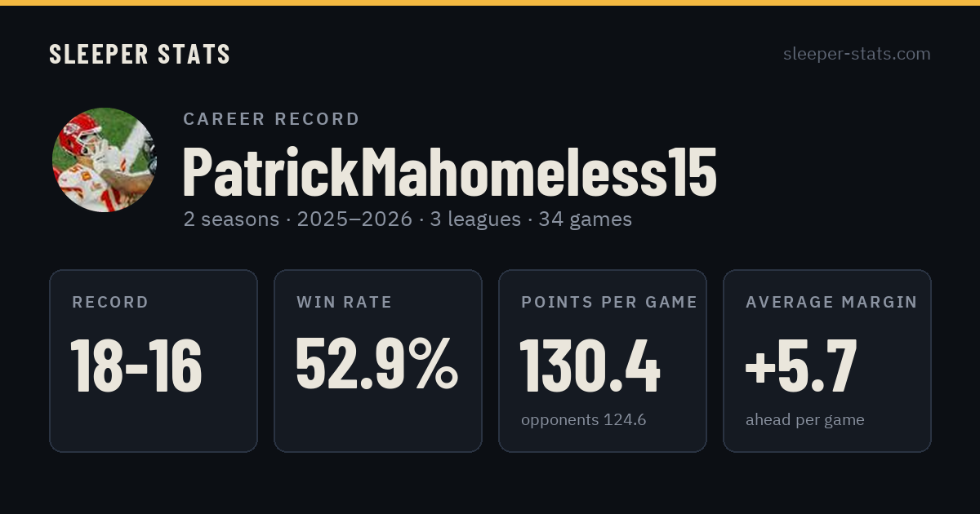
Task: Click the ahead per game subtext
Action: pyautogui.click(x=804, y=420)
